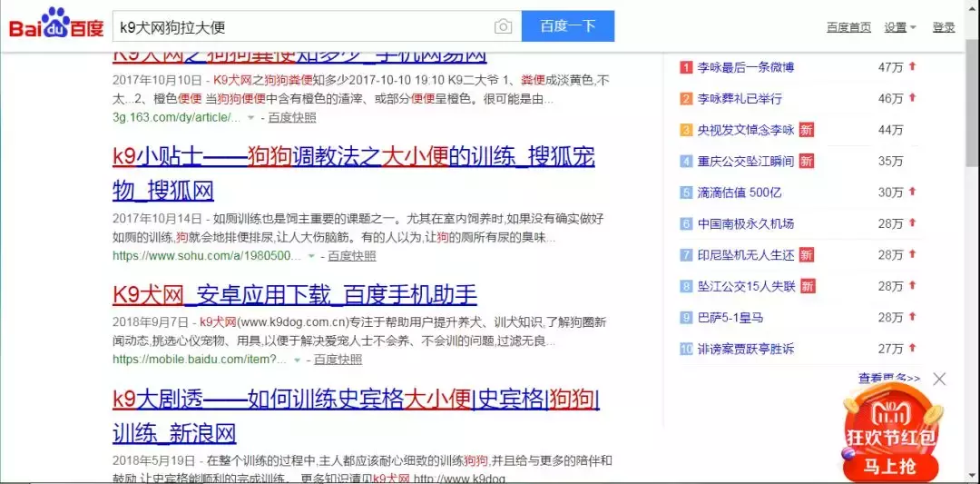
Task: Open camera image search icon
Action: point(503,26)
